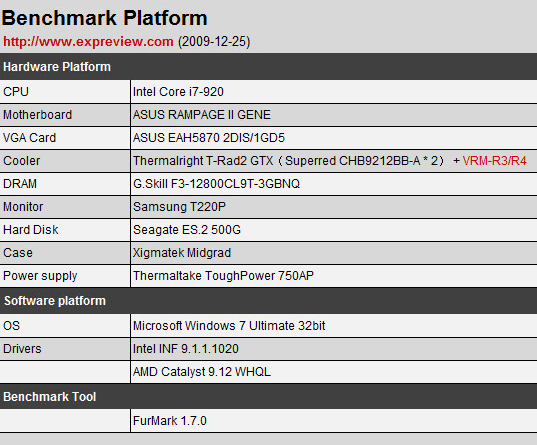Click the 'Case' row label
The width and height of the screenshot is (537, 445).
click(x=18, y=253)
